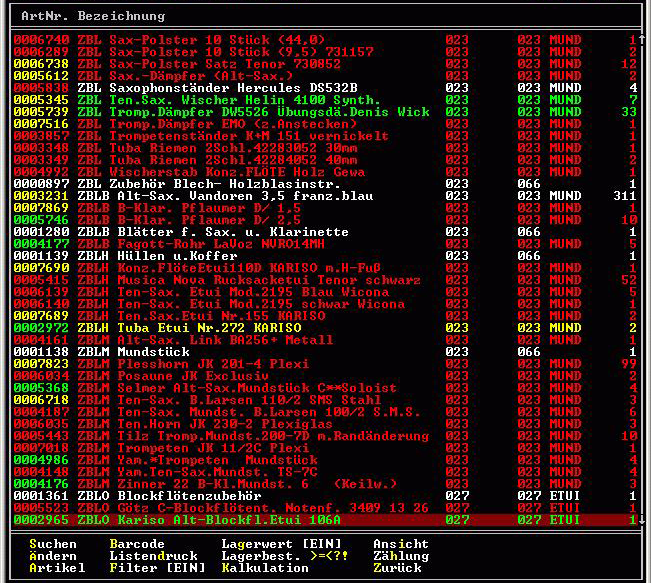Choose the Ändern menu command
The image size is (651, 583).
(x=53, y=556)
